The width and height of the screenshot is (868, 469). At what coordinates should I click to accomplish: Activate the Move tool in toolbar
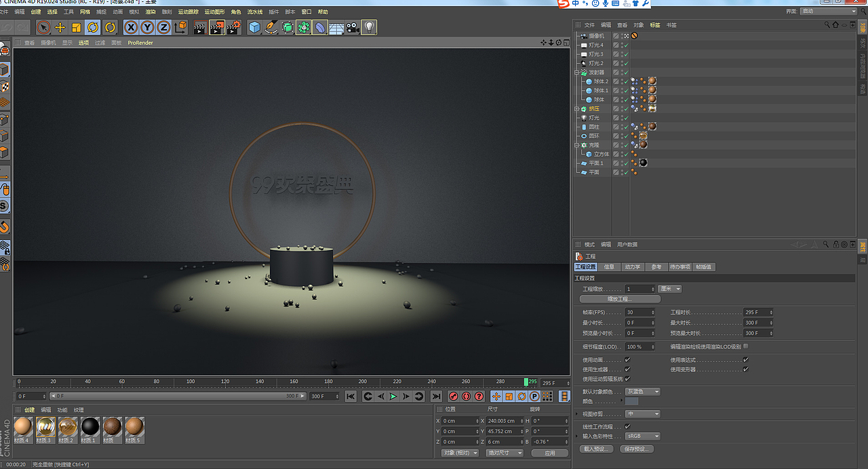(60, 27)
